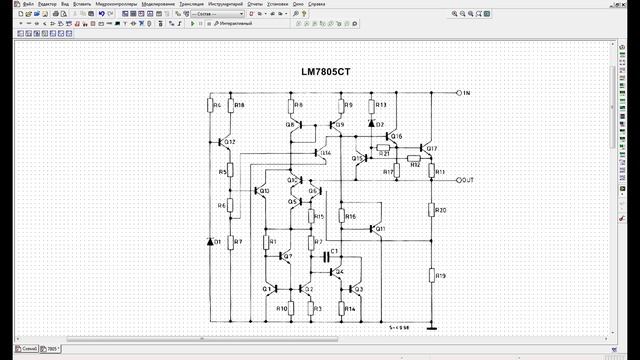Select resistor R18 in schematic
The height and width of the screenshot is (360, 640).
pos(231,105)
